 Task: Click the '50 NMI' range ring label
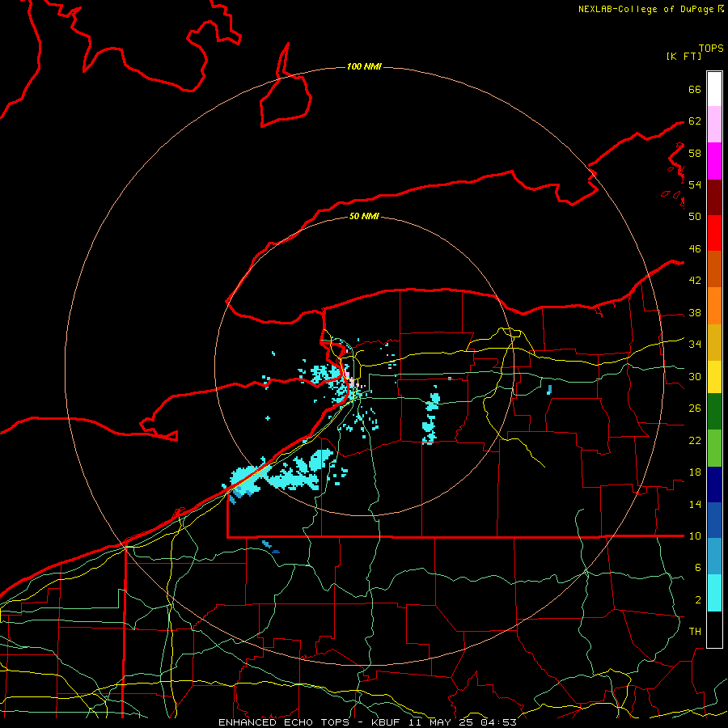[364, 216]
